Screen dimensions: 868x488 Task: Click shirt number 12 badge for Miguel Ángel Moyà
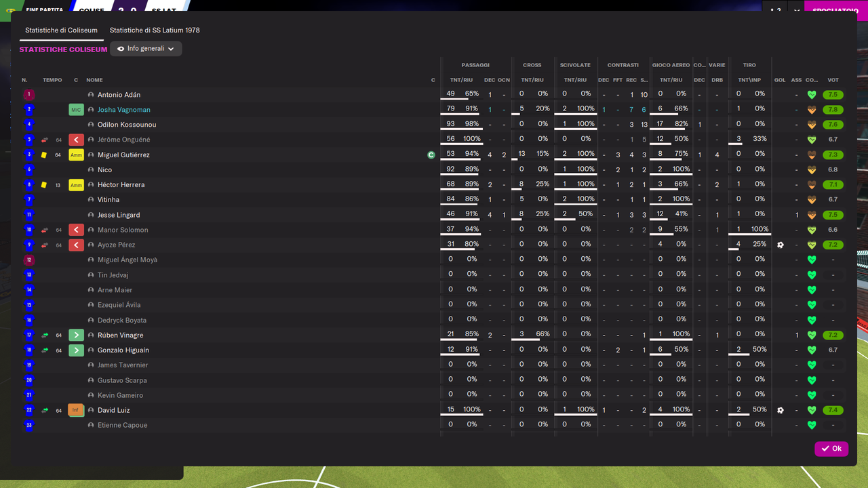pos(28,260)
